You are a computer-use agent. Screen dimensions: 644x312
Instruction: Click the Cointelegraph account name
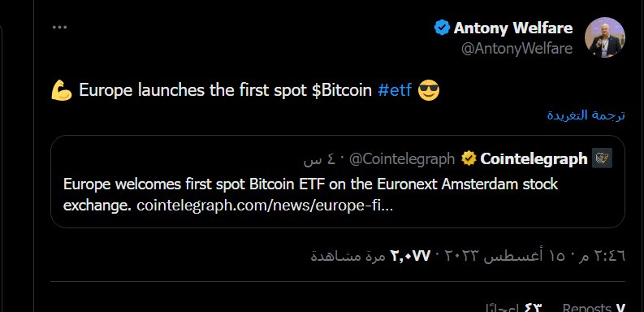[534, 158]
